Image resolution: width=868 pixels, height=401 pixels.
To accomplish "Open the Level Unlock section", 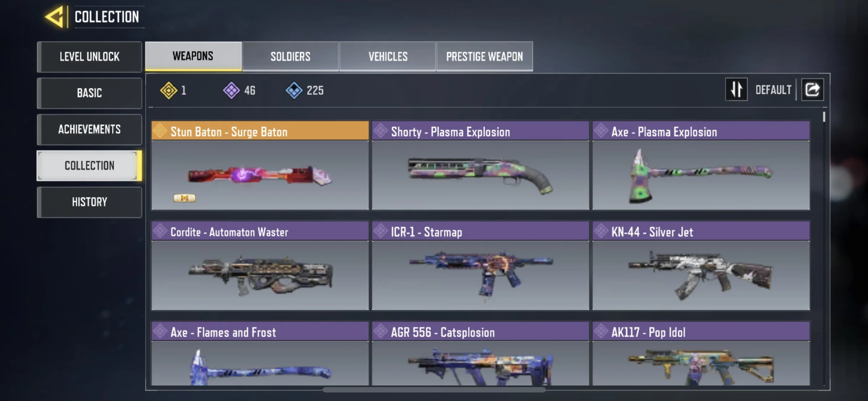I will click(89, 57).
